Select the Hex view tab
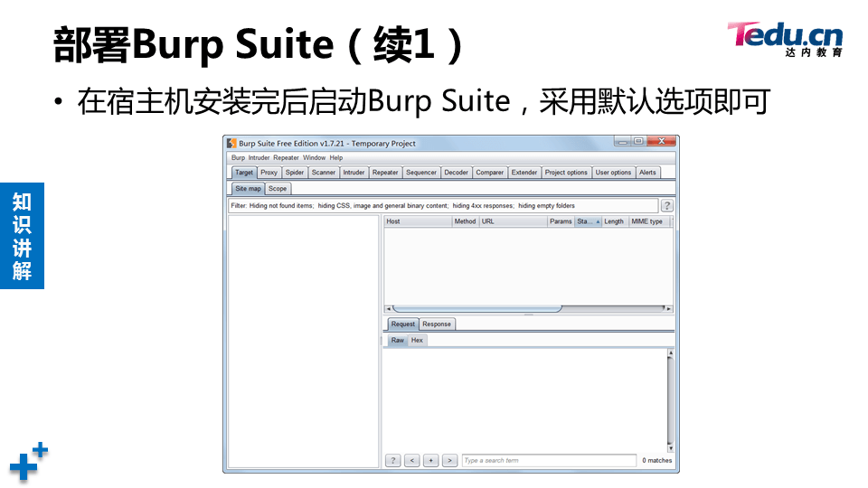Viewport: 868px width, 488px height. pyautogui.click(x=418, y=341)
